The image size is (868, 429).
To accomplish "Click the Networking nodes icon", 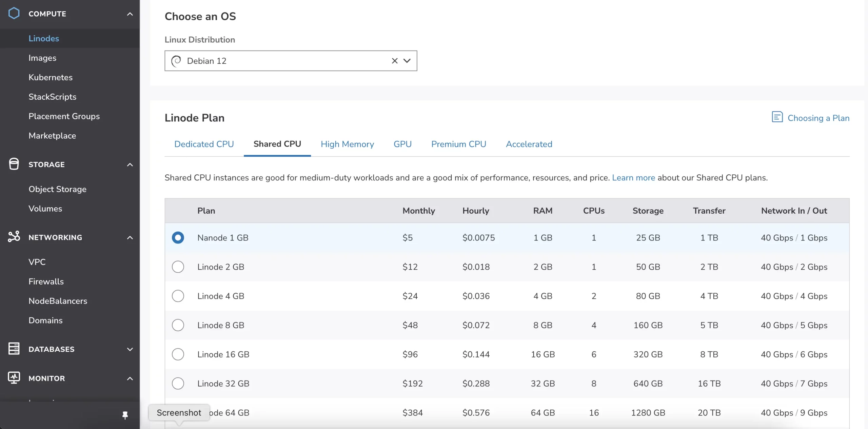I will point(14,237).
